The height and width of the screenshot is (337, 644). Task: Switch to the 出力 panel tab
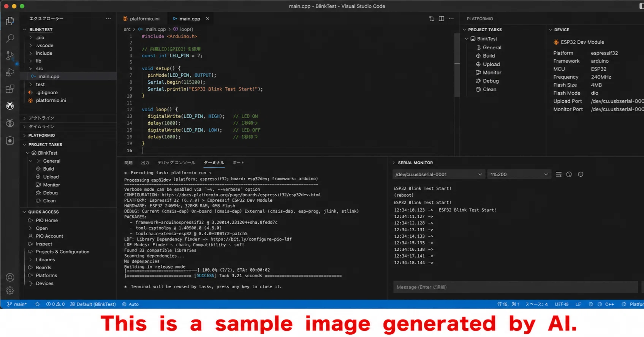(x=145, y=163)
